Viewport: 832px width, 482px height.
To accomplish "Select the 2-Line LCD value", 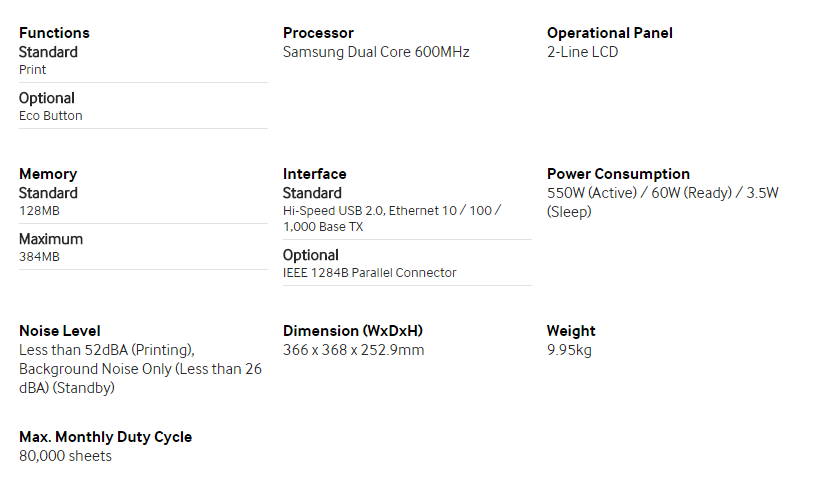I will pos(582,52).
